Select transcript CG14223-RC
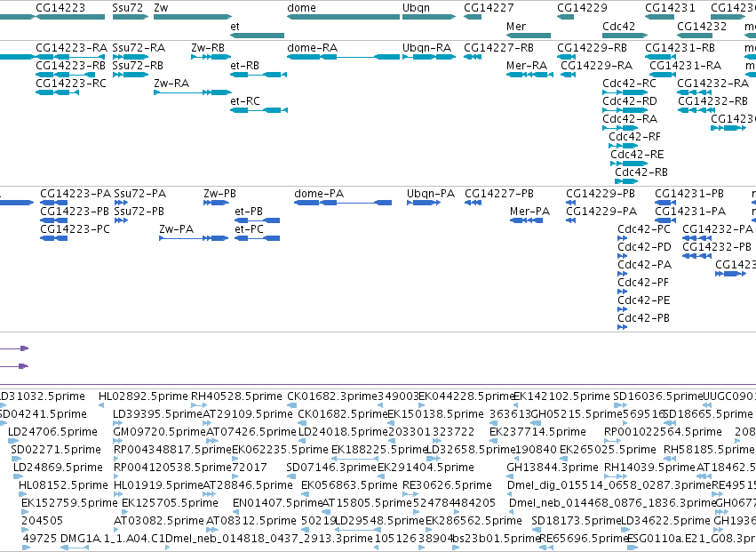The width and height of the screenshot is (756, 552). (x=71, y=84)
